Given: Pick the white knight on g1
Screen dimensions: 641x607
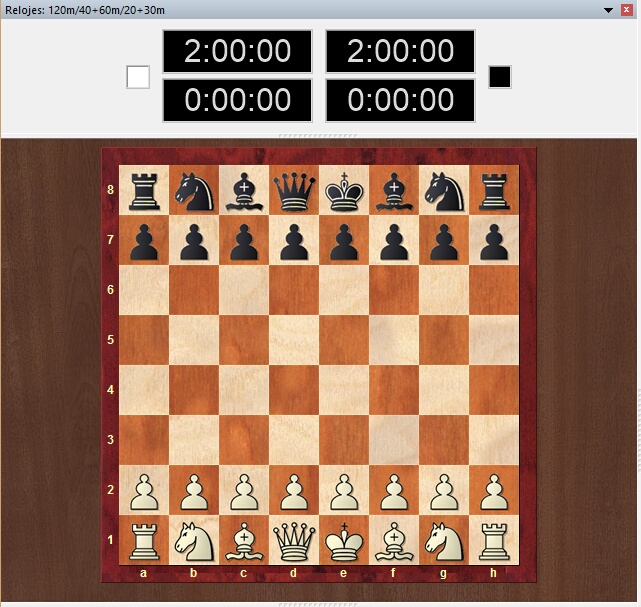Looking at the screenshot, I should 444,540.
